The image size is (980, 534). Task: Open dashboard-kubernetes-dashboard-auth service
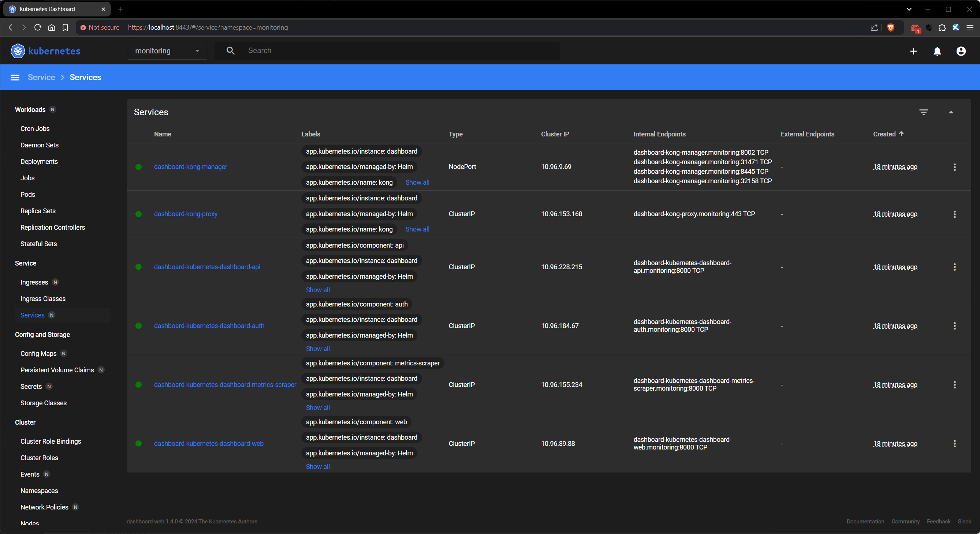[x=209, y=326]
